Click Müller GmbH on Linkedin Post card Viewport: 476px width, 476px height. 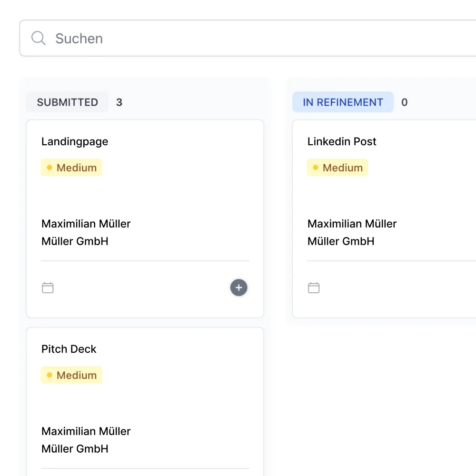pos(341,241)
